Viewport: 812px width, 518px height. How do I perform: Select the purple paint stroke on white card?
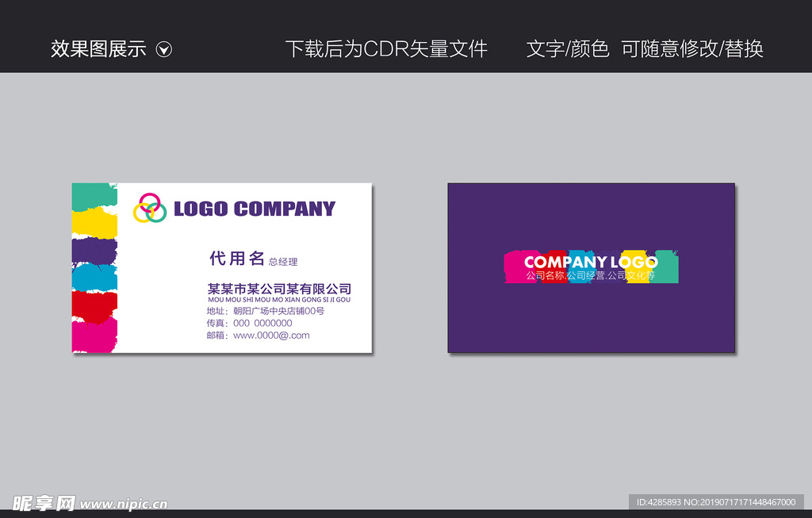pos(94,251)
